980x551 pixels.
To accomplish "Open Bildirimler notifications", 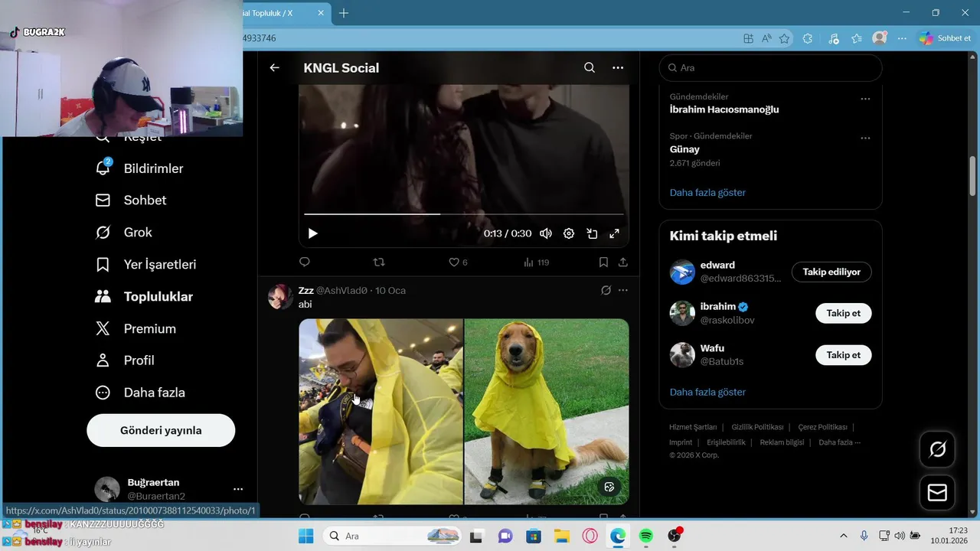I will (x=139, y=168).
